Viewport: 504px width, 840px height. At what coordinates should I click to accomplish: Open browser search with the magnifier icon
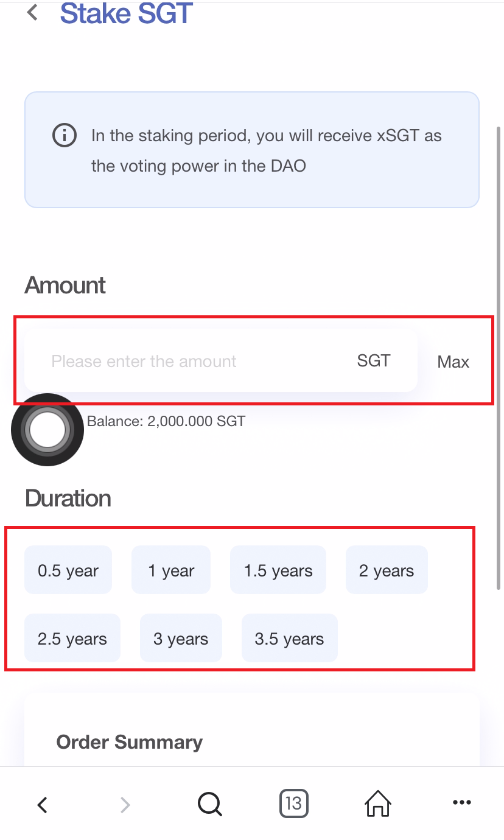tap(210, 805)
